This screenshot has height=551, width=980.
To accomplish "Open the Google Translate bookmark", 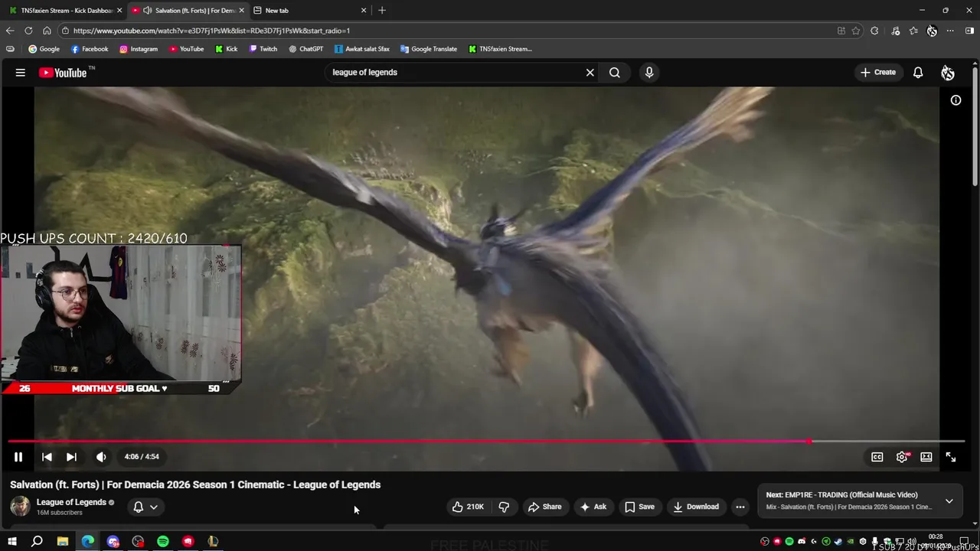I will [x=429, y=49].
